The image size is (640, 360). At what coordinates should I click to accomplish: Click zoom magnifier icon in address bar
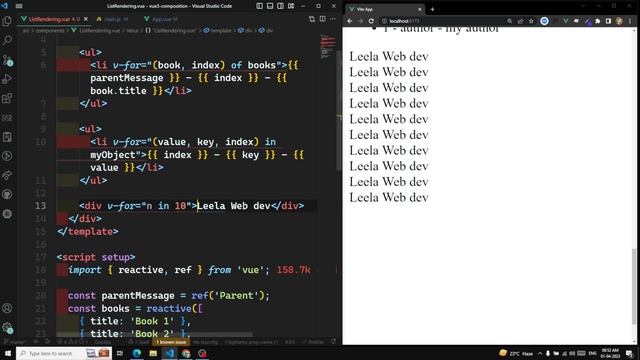[x=509, y=21]
